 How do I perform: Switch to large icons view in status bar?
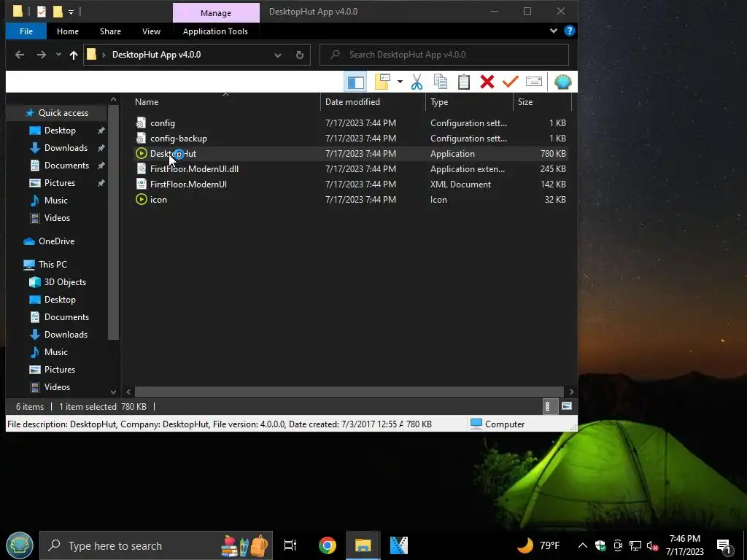[566, 406]
